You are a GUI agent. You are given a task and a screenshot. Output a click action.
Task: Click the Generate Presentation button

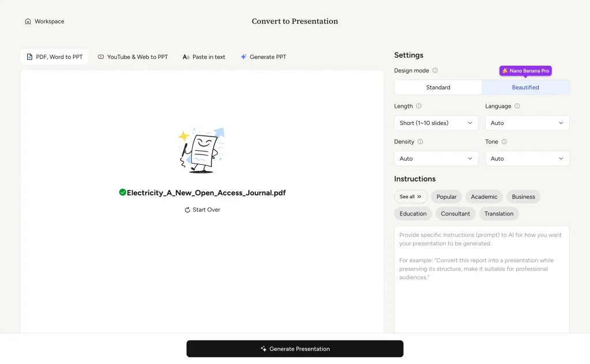pos(295,349)
